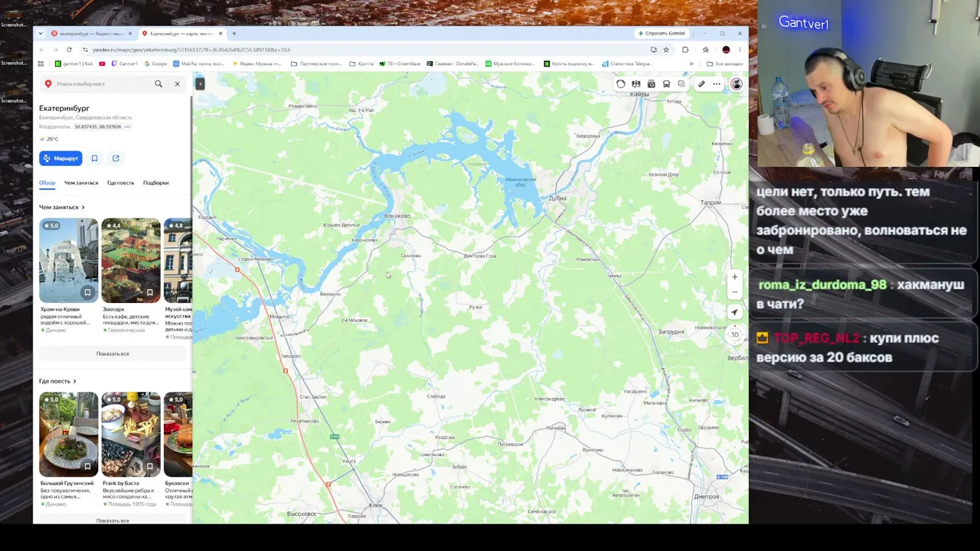Viewport: 980px width, 551px height.
Task: Save Храм-на-Крови to bookmarks
Action: [x=87, y=292]
